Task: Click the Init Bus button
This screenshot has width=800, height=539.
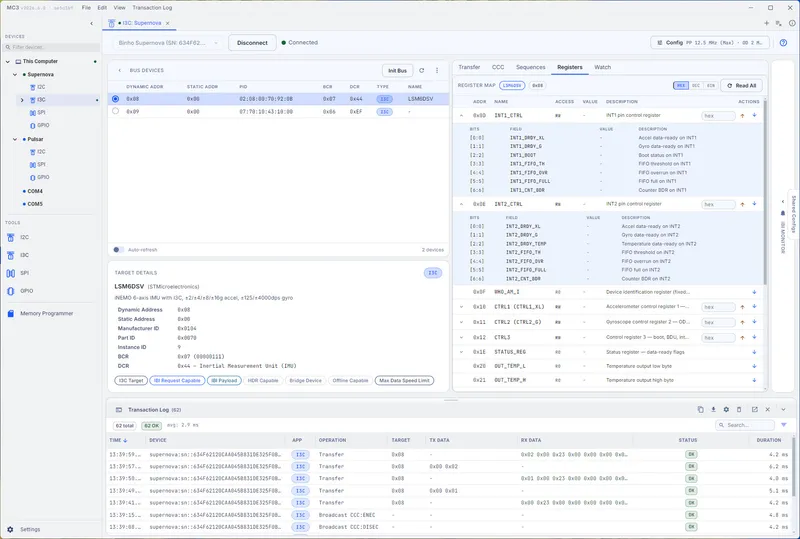Action: [x=397, y=70]
